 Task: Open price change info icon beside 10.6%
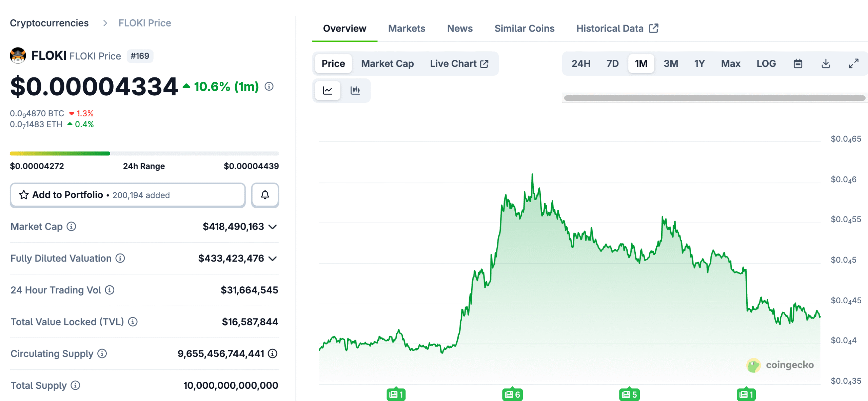pos(269,87)
